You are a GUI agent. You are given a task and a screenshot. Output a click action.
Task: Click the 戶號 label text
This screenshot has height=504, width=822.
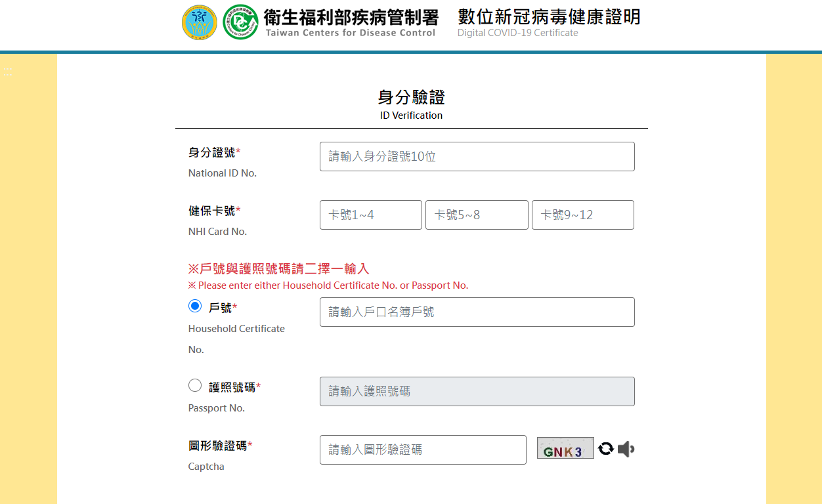pos(220,308)
